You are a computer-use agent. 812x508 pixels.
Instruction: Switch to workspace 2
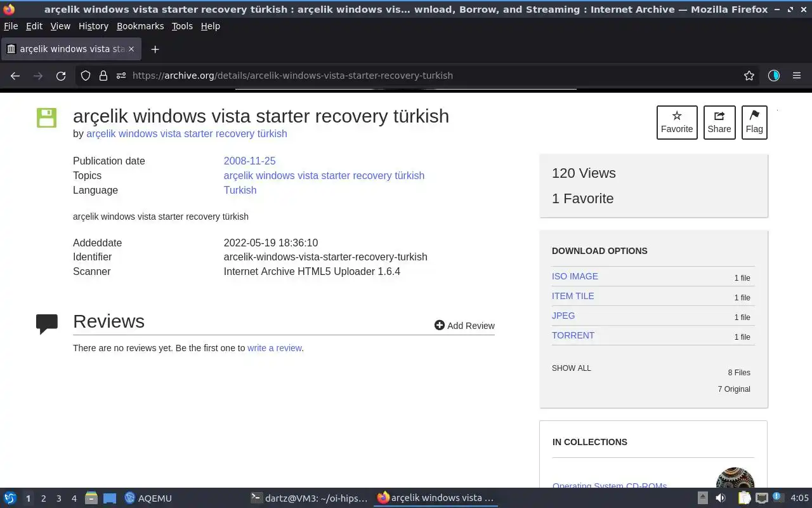(43, 498)
